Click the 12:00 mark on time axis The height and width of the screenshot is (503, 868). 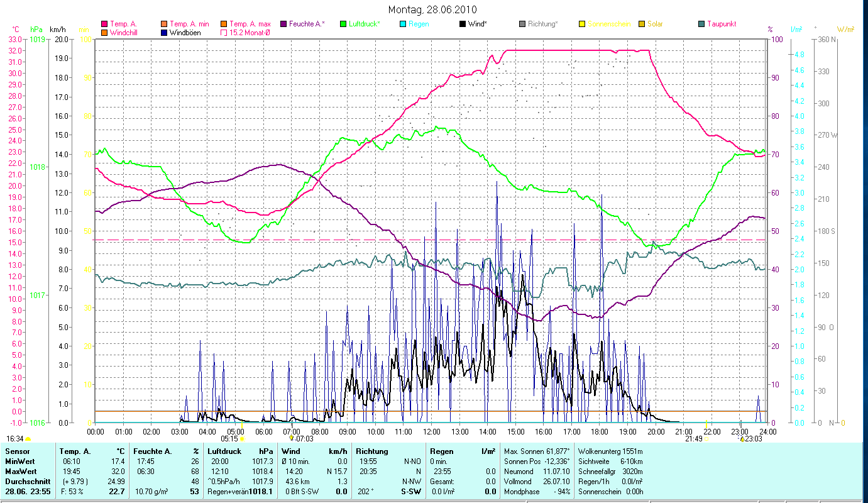pyautogui.click(x=432, y=432)
